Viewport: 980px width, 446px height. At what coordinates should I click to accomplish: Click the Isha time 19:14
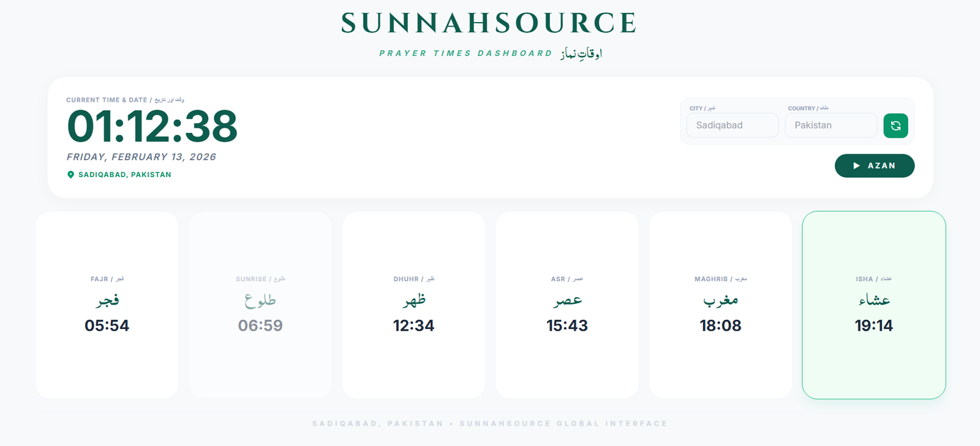click(x=873, y=325)
